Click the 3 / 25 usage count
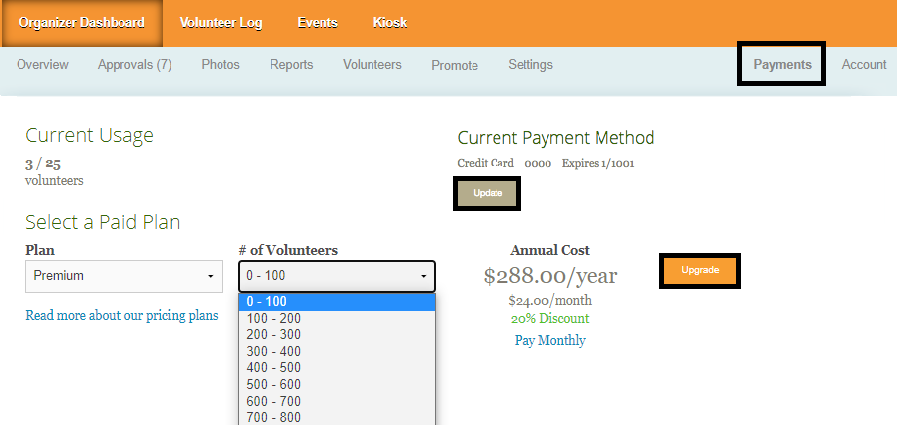The width and height of the screenshot is (897, 425). [43, 164]
